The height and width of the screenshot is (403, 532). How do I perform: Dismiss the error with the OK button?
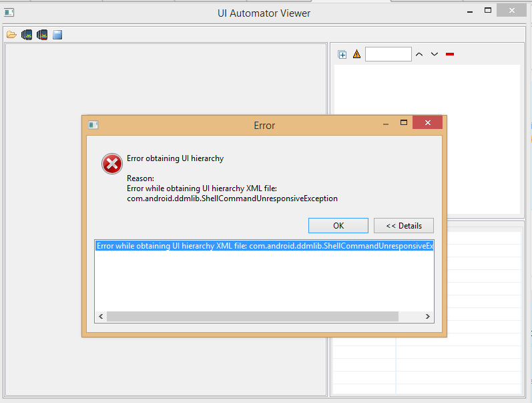[x=338, y=226]
